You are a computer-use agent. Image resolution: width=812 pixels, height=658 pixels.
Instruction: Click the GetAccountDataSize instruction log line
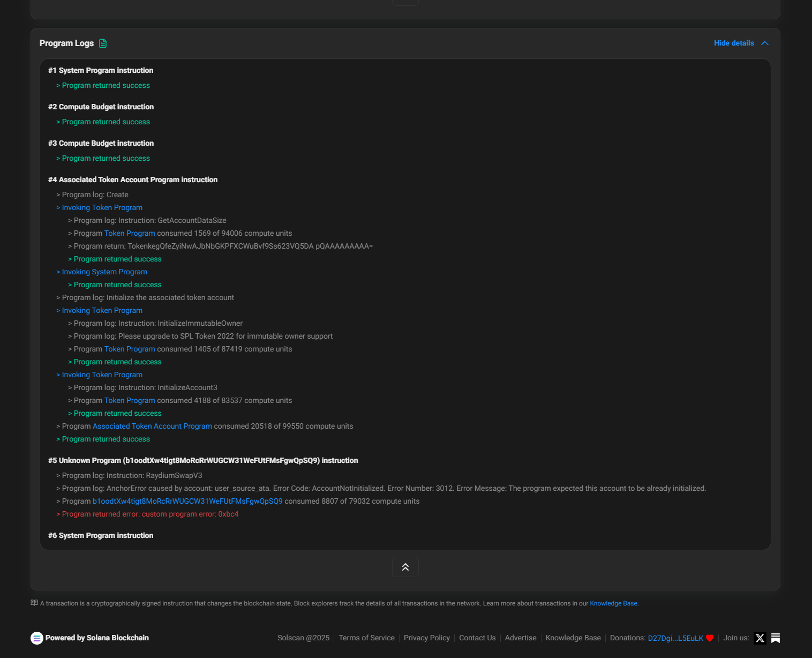tap(147, 220)
